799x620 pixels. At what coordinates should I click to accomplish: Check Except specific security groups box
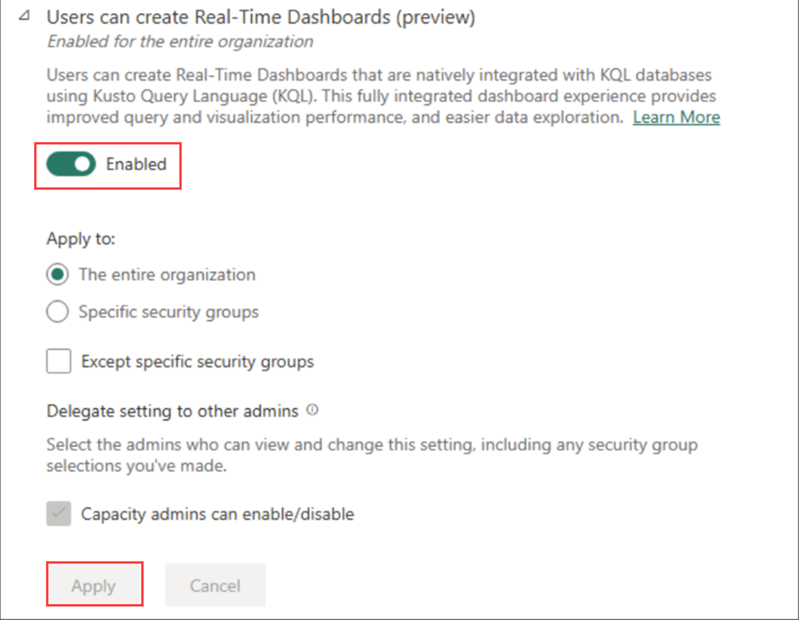coord(59,361)
